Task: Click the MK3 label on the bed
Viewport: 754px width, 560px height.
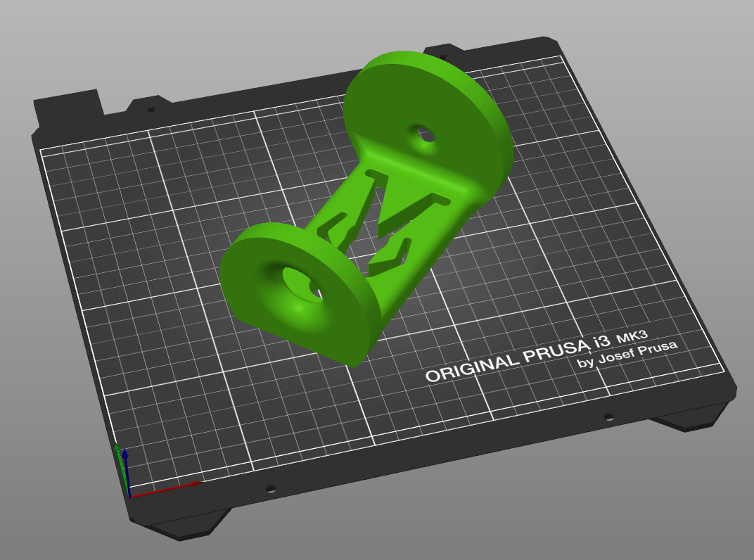Action: [632, 336]
